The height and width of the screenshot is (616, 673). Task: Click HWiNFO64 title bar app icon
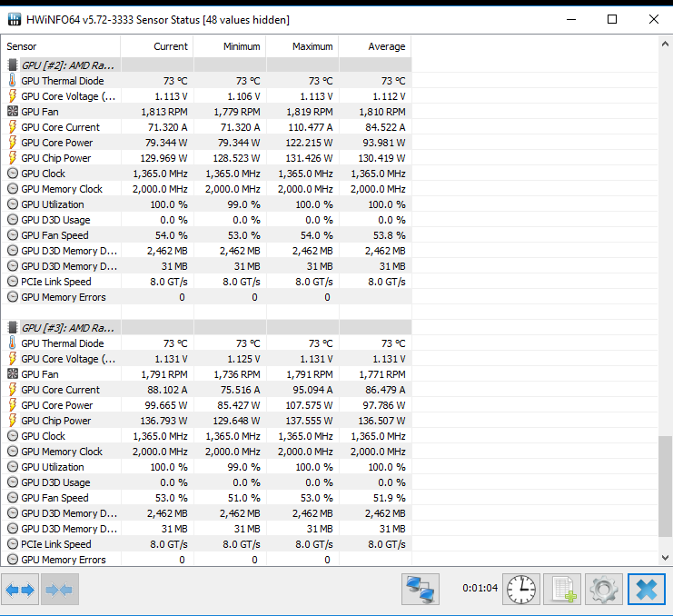pyautogui.click(x=15, y=19)
